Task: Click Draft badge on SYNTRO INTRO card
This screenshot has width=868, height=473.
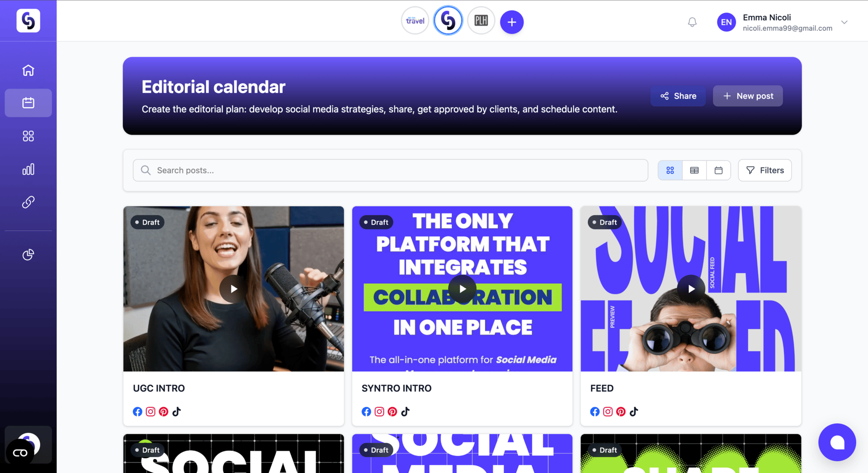Action: (376, 222)
